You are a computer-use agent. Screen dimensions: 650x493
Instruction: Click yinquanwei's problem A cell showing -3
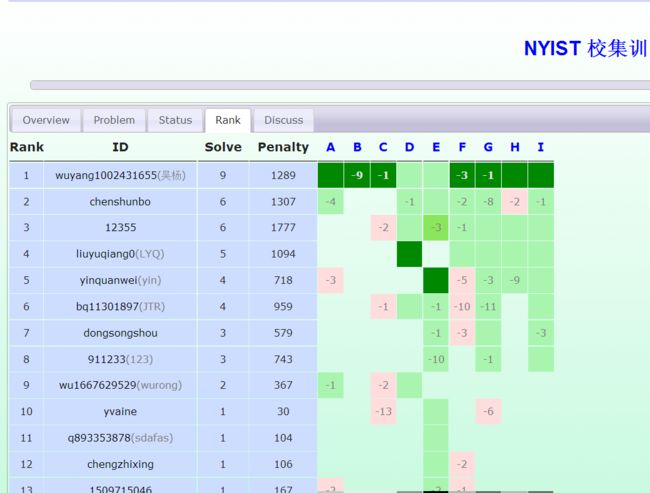point(330,280)
